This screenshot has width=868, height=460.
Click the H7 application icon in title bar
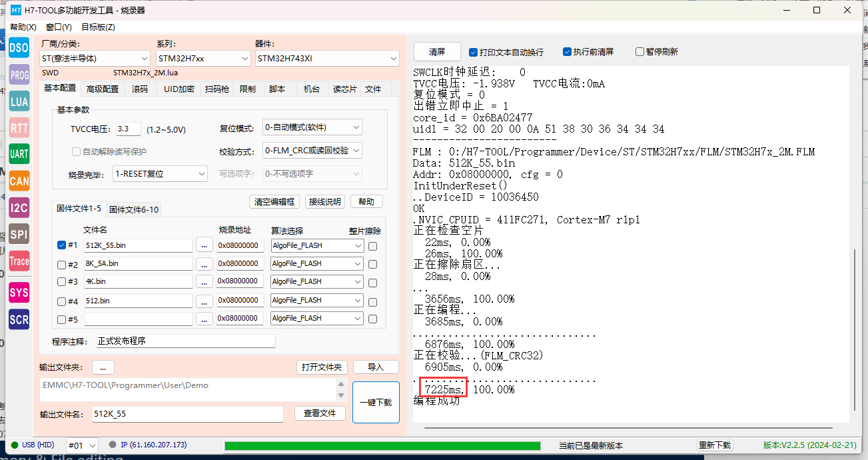[16, 10]
